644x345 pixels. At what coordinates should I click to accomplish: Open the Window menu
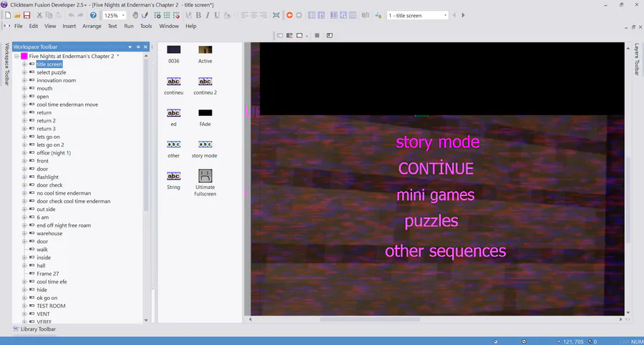pyautogui.click(x=169, y=26)
